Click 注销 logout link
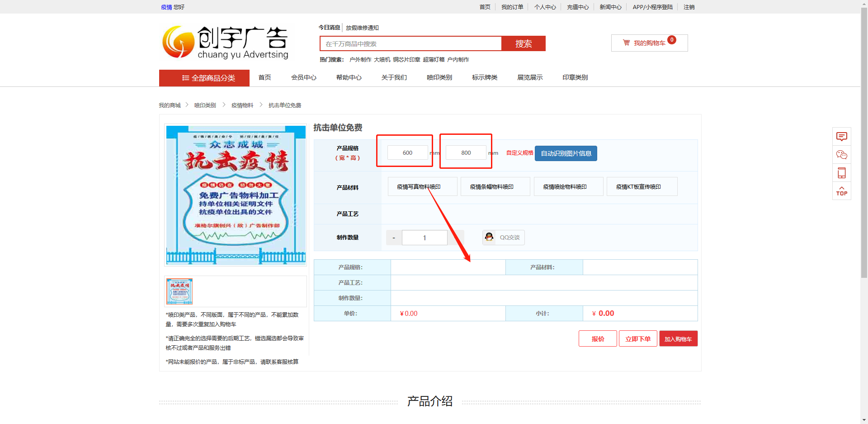Viewport: 868px width, 424px height. (x=689, y=7)
